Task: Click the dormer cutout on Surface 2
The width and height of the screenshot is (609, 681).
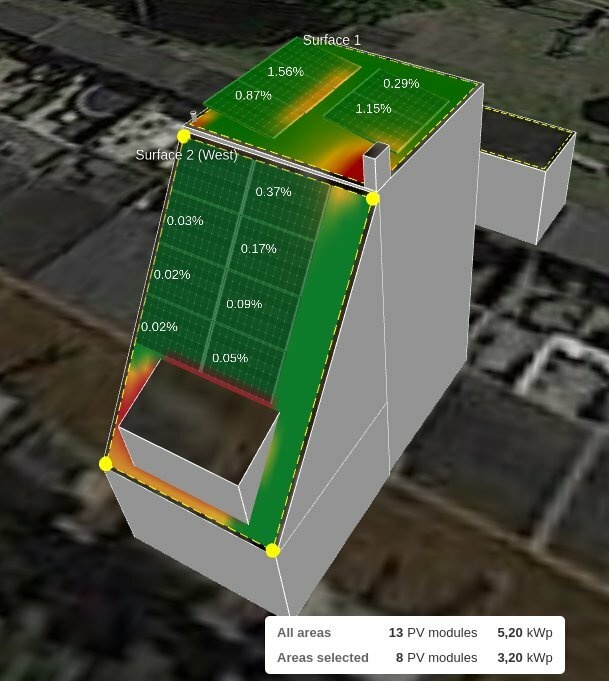Action: (198, 439)
